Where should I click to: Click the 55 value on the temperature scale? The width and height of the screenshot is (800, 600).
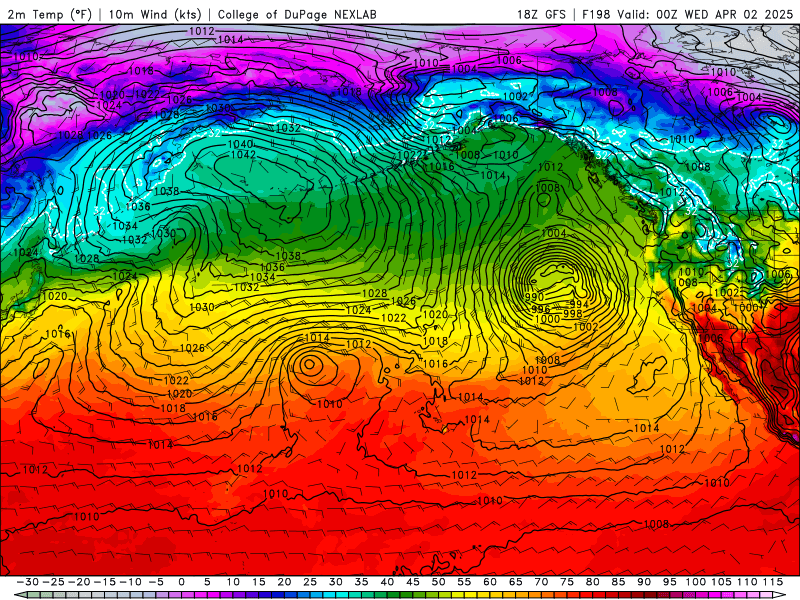(464, 582)
